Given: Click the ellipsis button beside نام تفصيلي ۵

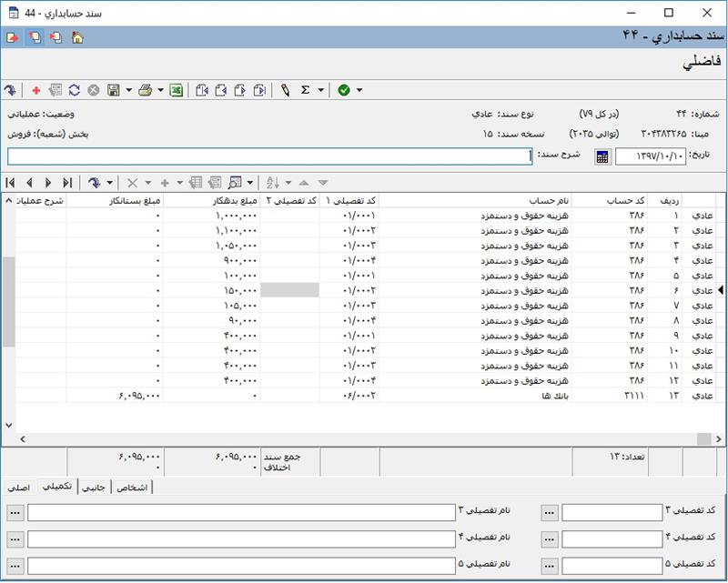Looking at the screenshot, I should click(x=13, y=564).
